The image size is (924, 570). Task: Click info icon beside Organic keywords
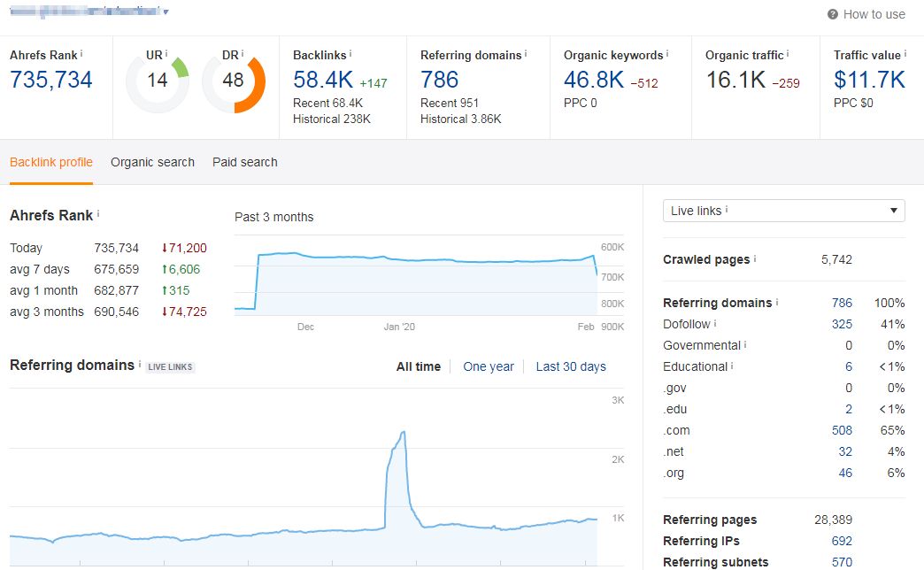pos(667,54)
